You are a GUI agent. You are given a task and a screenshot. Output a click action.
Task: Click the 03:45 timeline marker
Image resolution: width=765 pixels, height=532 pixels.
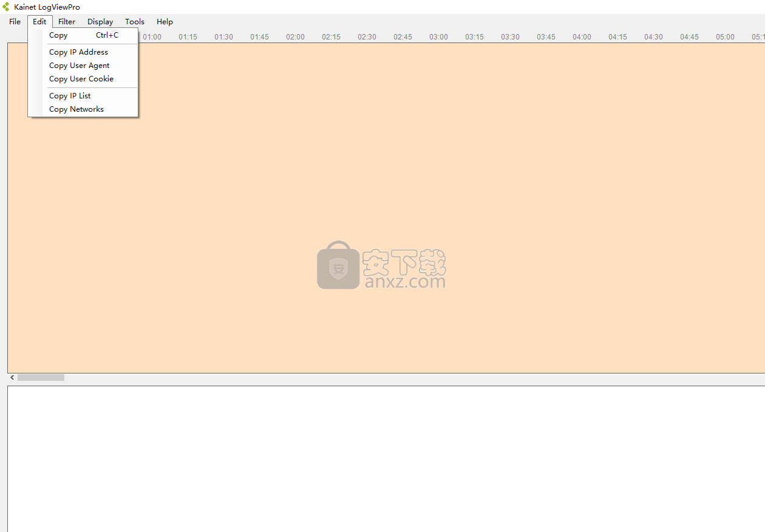click(546, 37)
